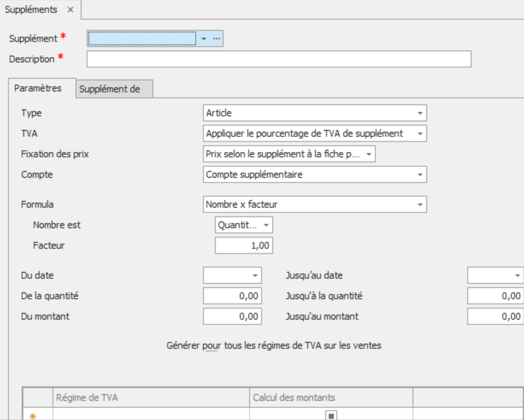
Task: Toggle the Calcul des montants checkbox in new row
Action: [331, 415]
